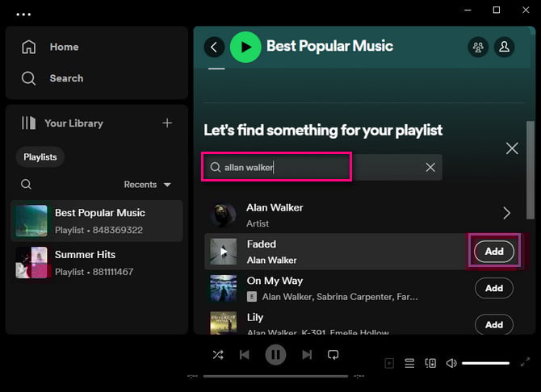Click the sidebar Search magnifier icon
Viewport: 541px width, 392px height.
[x=28, y=78]
